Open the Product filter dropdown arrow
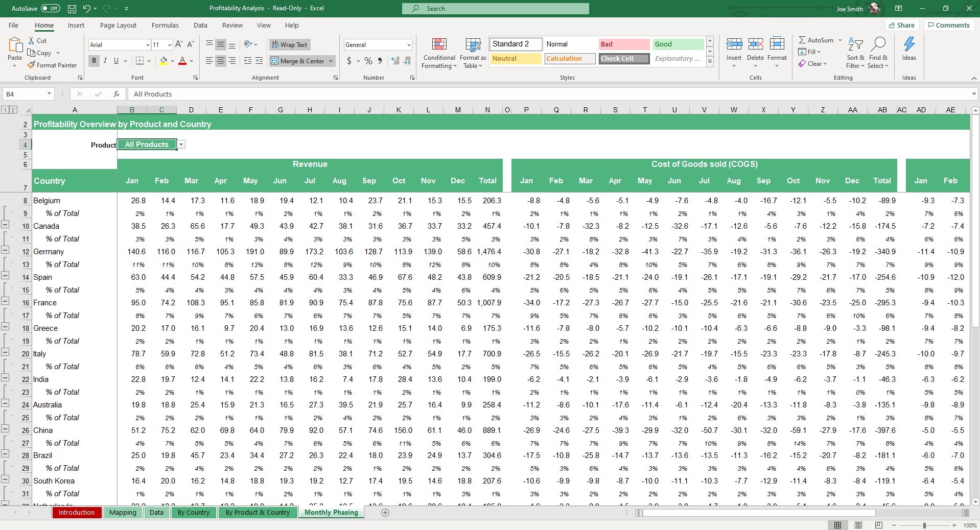Image resolution: width=980 pixels, height=530 pixels. [x=181, y=144]
